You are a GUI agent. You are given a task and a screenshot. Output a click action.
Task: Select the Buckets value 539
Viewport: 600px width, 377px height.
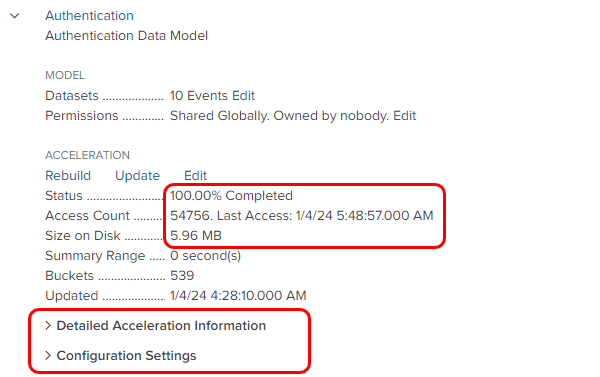[x=182, y=276]
